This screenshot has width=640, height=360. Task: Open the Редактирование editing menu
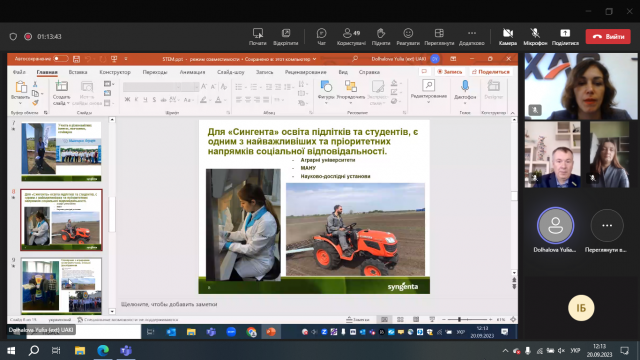429,91
